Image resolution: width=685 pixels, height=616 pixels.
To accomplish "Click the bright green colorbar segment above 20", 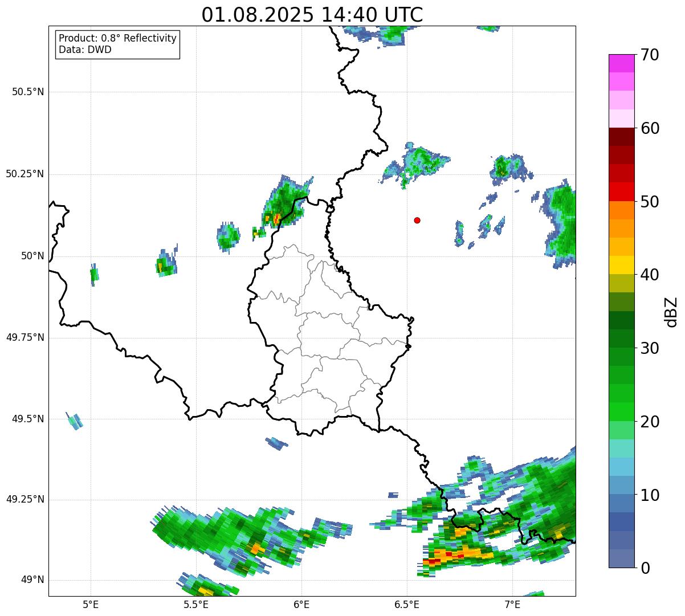I will pyautogui.click(x=621, y=412).
